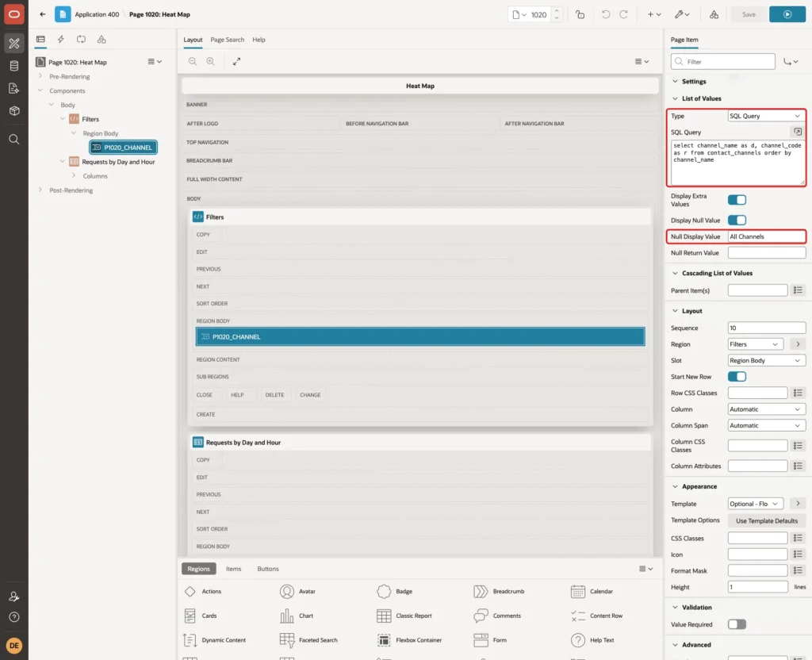Zoom in the layout view

click(x=211, y=61)
